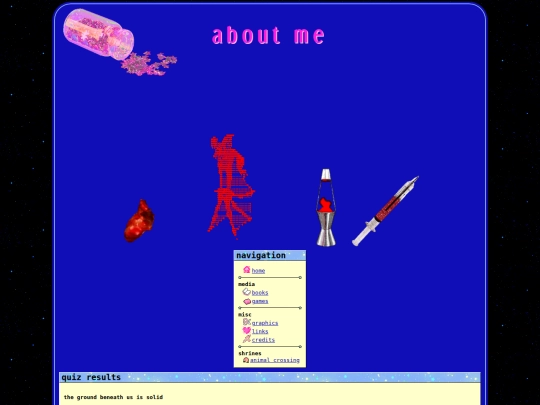This screenshot has width=540, height=405.
Task: Click the 'misc' section label
Action: [245, 314]
